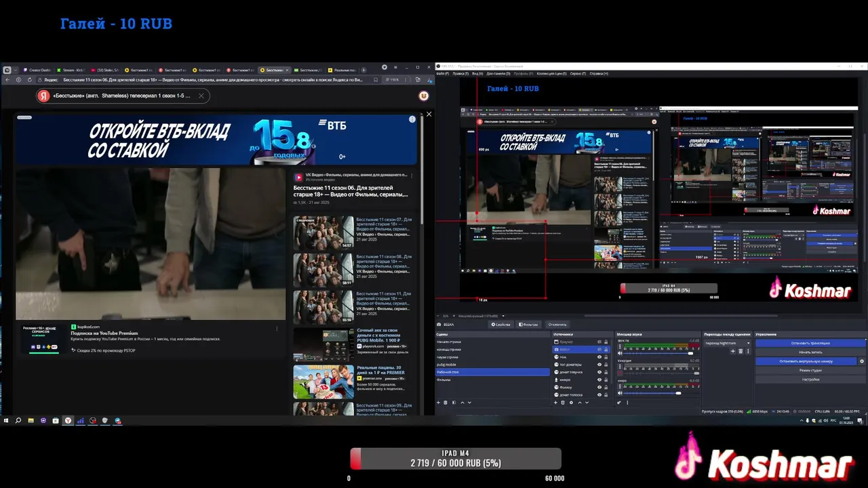This screenshot has height=488, width=868.
Task: Click Остановить трансляцию button
Action: [810, 343]
